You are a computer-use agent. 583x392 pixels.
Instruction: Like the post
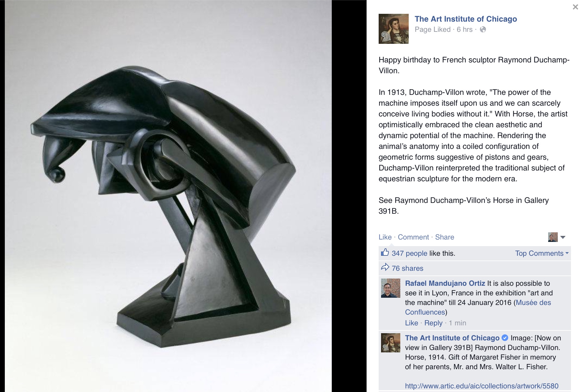tap(385, 237)
